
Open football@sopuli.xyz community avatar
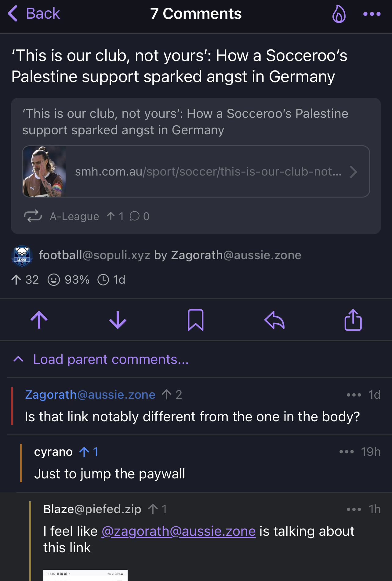coord(22,256)
